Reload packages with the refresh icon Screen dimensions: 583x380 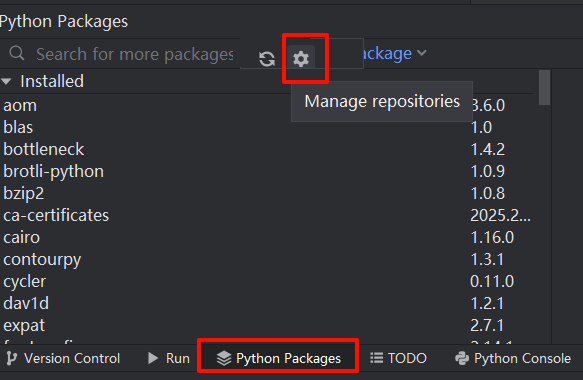click(x=267, y=59)
